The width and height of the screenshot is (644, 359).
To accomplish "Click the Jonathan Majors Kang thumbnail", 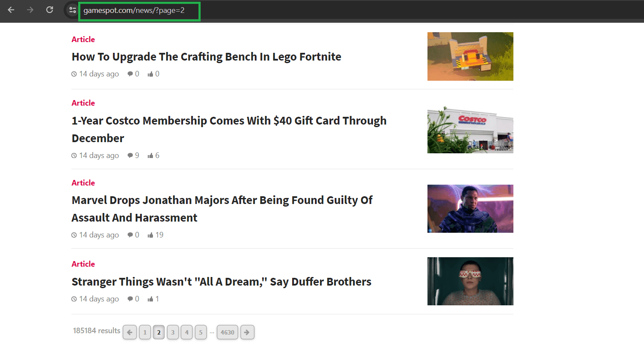I will point(470,209).
